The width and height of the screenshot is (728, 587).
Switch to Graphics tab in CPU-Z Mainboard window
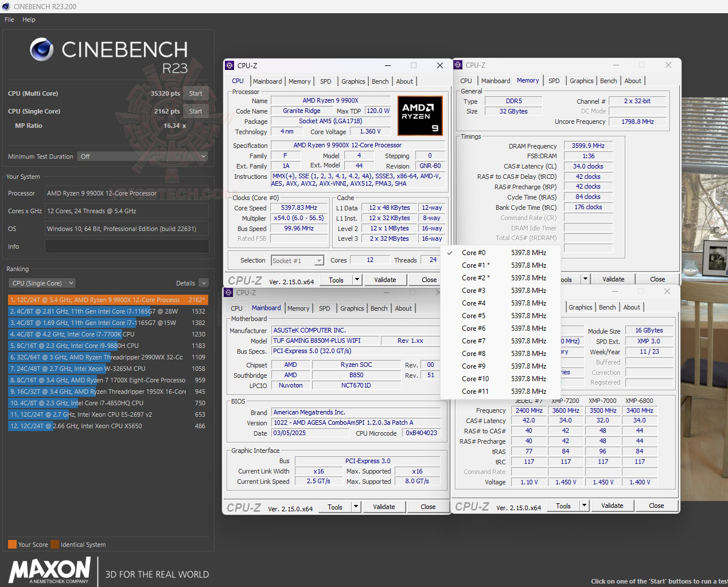(x=352, y=308)
